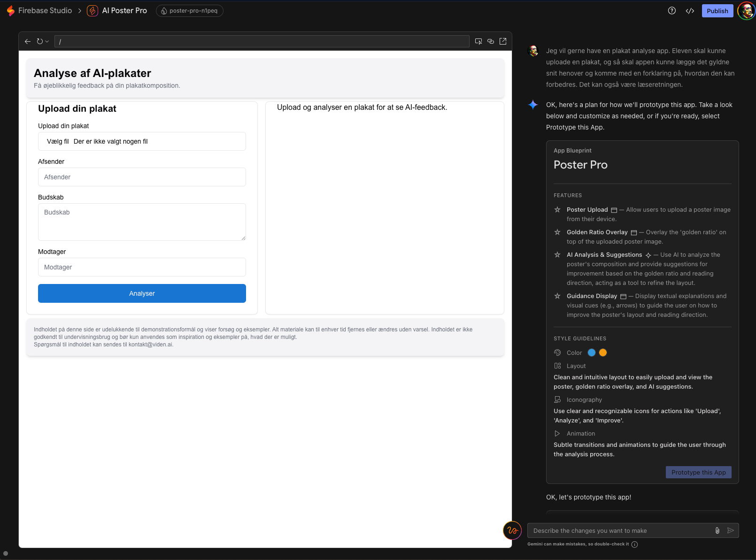Screen dimensions: 756x560
Task: Click the Layout icon in style guidelines
Action: pos(557,366)
